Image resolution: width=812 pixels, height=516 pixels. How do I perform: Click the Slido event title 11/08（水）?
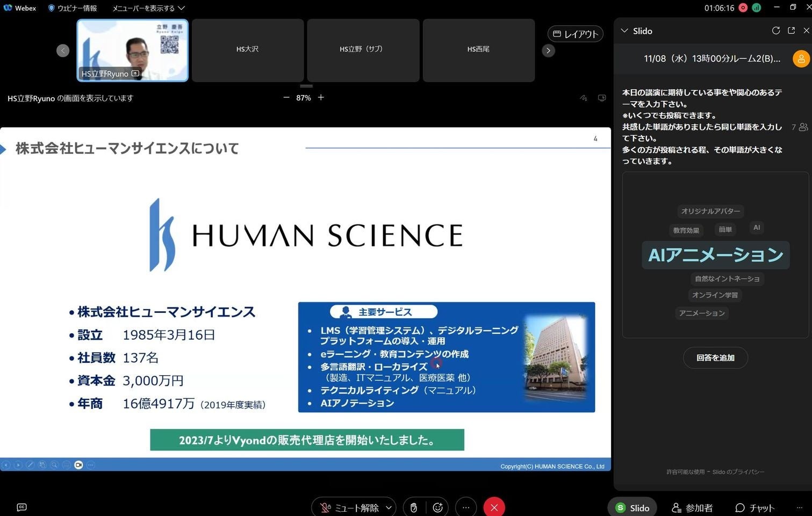point(712,59)
